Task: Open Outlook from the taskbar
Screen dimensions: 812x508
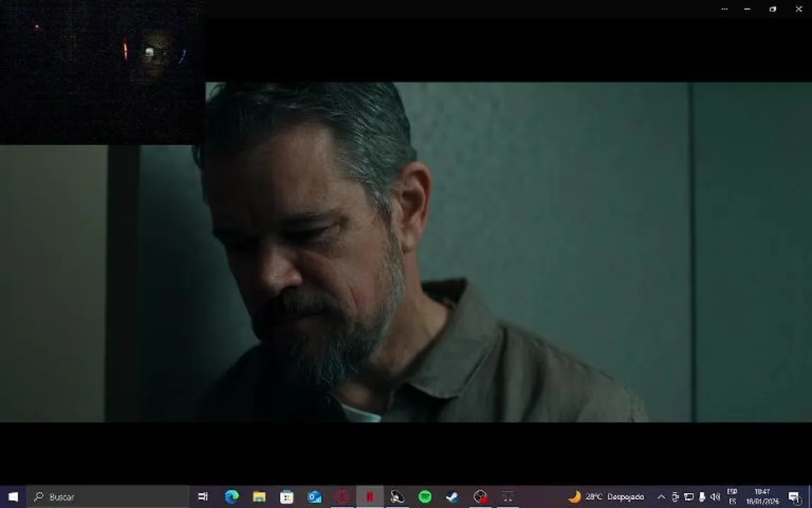Action: [314, 497]
